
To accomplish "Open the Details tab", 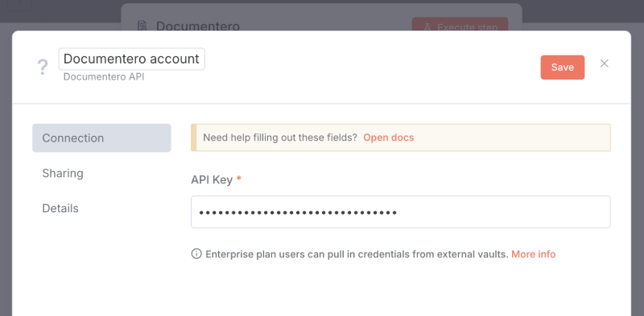I will click(x=60, y=208).
